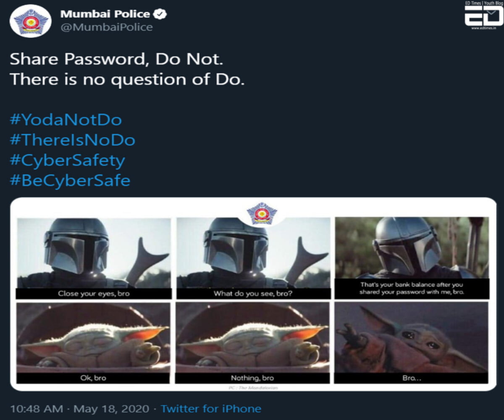504x420 pixels.
Task: Tap the #BeCyberSafe hashtag
Action: point(70,180)
